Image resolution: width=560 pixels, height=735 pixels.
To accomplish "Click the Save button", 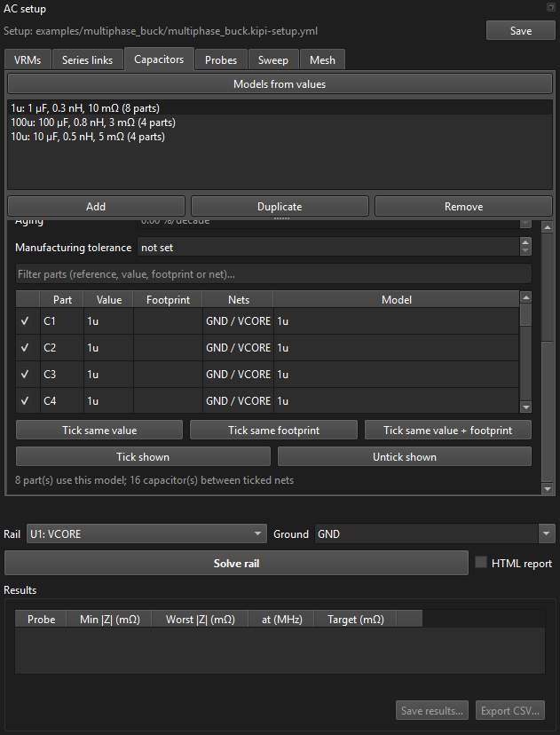I will pos(521,30).
